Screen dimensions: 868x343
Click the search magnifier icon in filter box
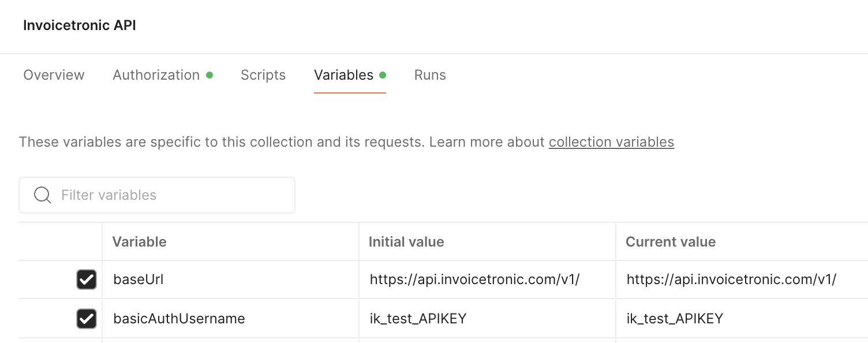[42, 195]
